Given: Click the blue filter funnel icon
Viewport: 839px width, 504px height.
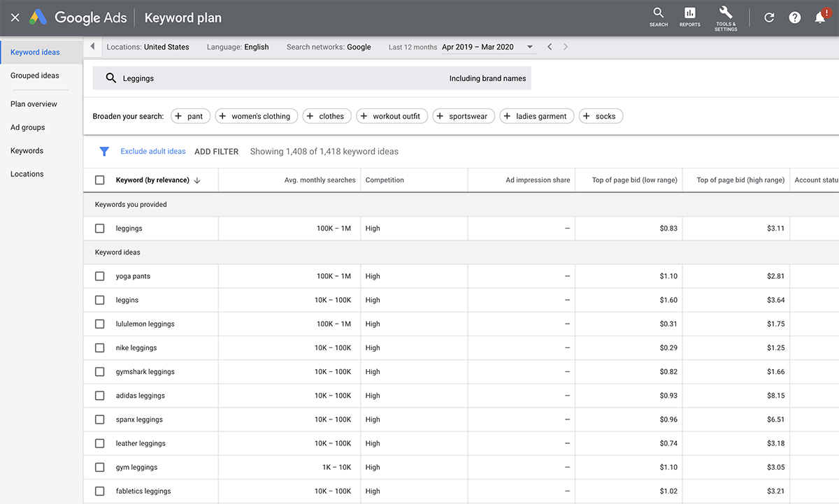Looking at the screenshot, I should (x=104, y=151).
